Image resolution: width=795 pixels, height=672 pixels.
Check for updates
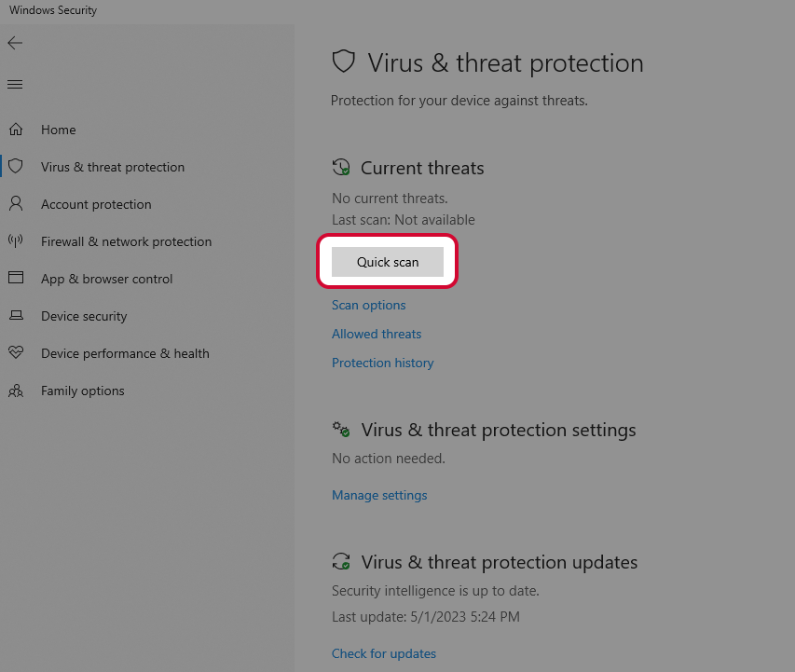[383, 653]
